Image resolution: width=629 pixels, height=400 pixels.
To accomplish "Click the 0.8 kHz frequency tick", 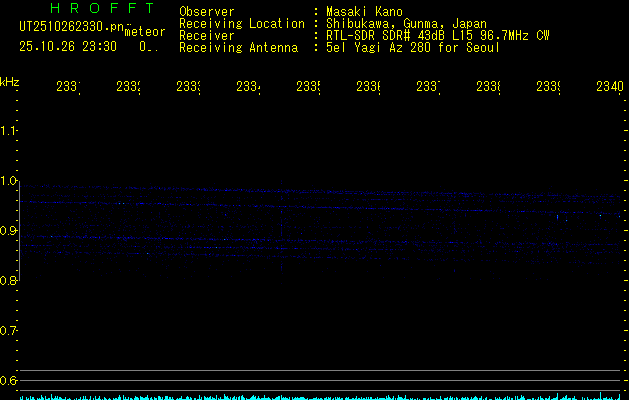I will [x=9, y=281].
